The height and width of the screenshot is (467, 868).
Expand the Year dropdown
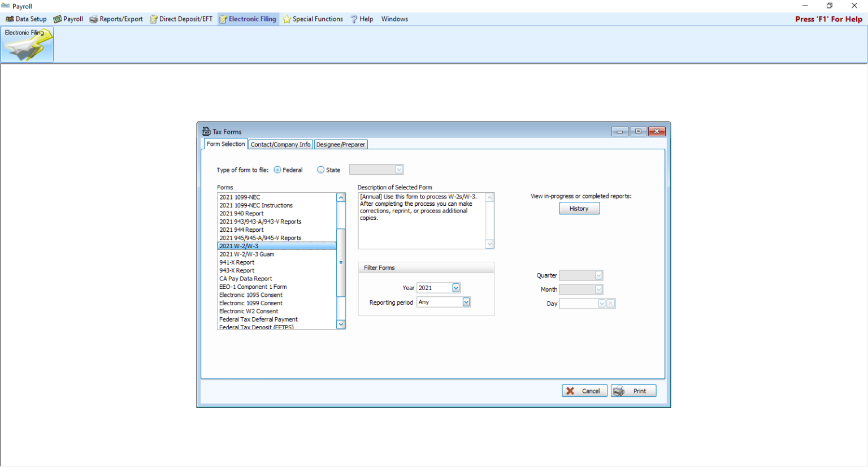456,288
